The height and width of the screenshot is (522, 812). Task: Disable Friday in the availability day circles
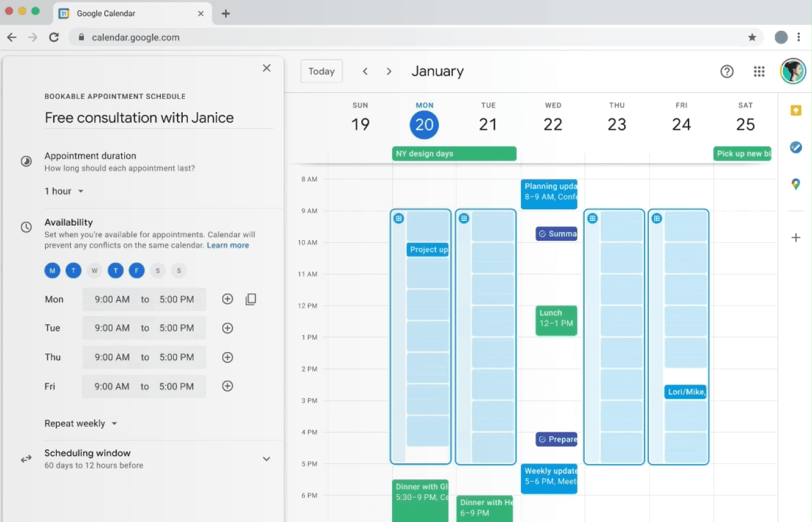click(x=137, y=270)
